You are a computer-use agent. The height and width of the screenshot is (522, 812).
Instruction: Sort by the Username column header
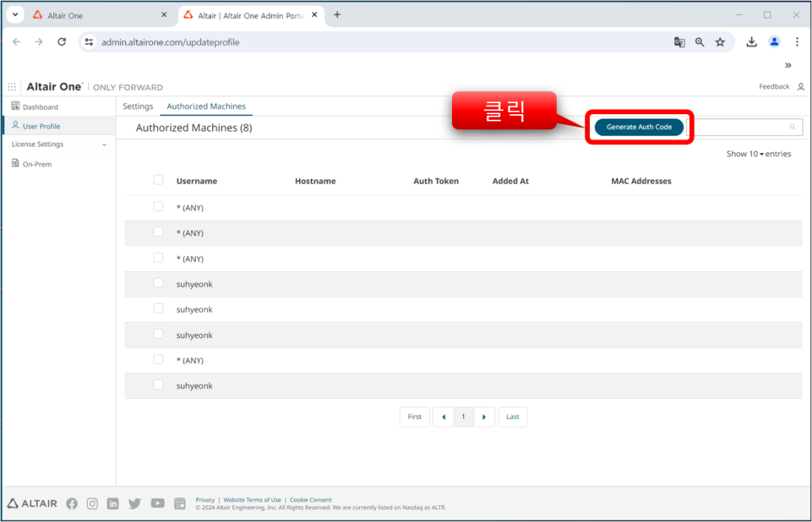tap(197, 181)
